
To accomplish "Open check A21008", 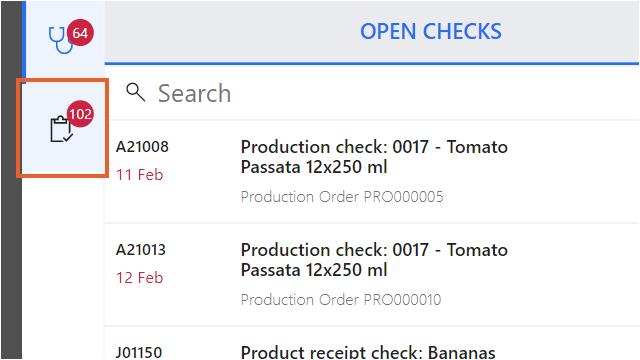I will (x=142, y=147).
